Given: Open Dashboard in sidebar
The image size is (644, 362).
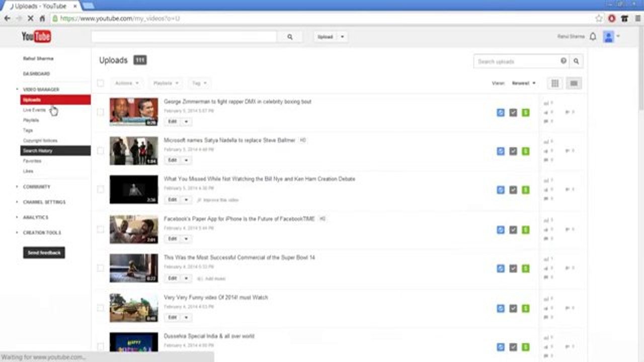Looking at the screenshot, I should tap(36, 74).
